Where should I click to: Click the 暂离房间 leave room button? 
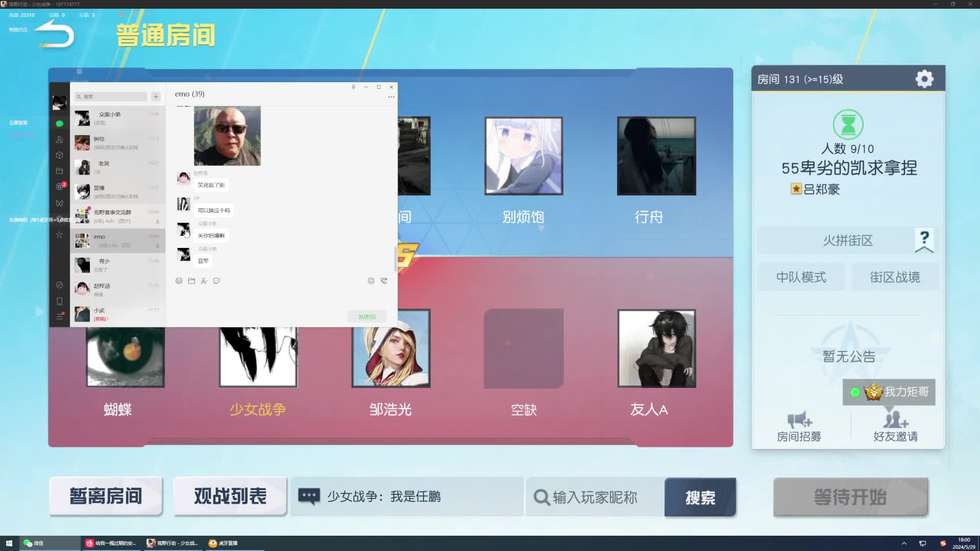coord(106,496)
